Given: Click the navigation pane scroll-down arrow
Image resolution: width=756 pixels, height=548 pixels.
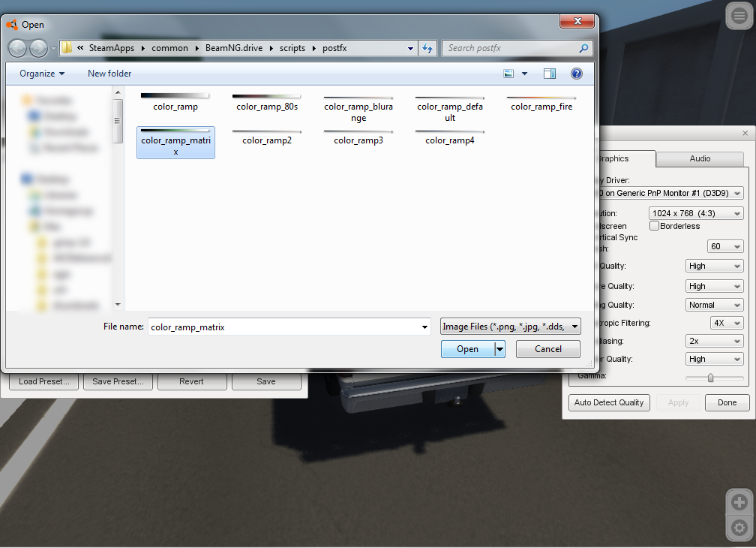Looking at the screenshot, I should click(118, 304).
